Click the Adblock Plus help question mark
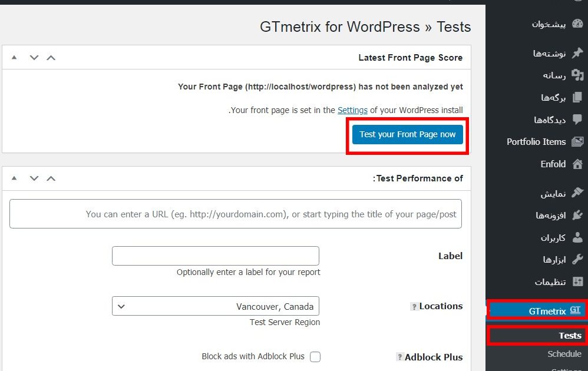This screenshot has height=371, width=588. 399,357
